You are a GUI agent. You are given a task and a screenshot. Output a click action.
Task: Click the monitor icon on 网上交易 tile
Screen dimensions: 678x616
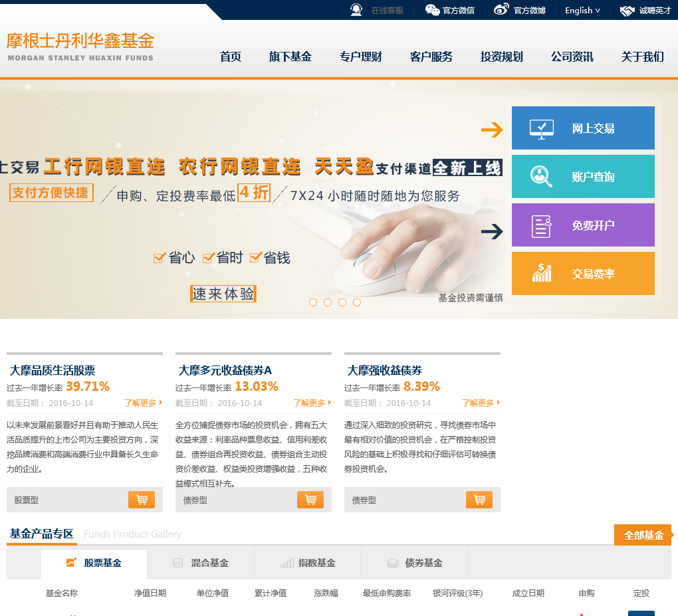tap(541, 129)
